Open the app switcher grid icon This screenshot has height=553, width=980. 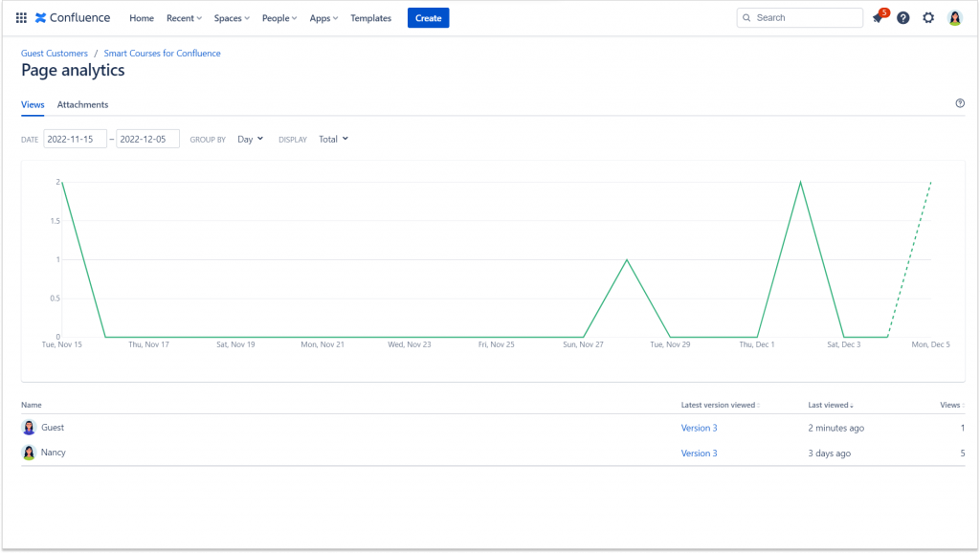point(22,16)
